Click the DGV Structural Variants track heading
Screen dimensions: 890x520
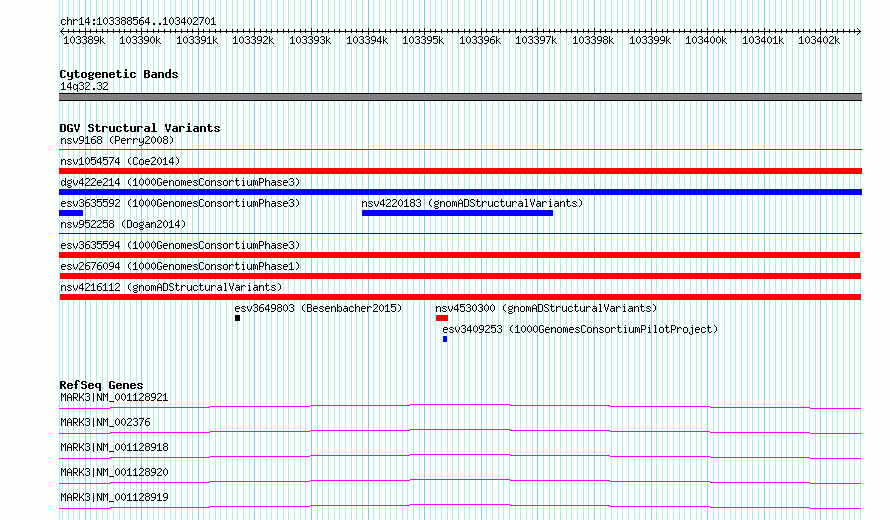point(140,128)
